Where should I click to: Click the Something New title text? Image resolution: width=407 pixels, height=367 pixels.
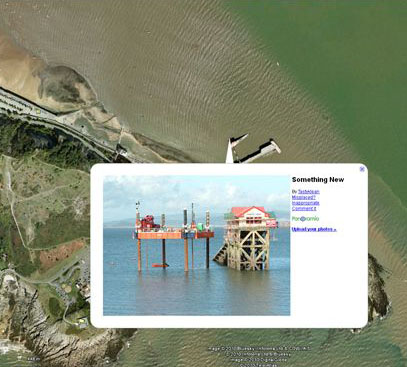[318, 180]
